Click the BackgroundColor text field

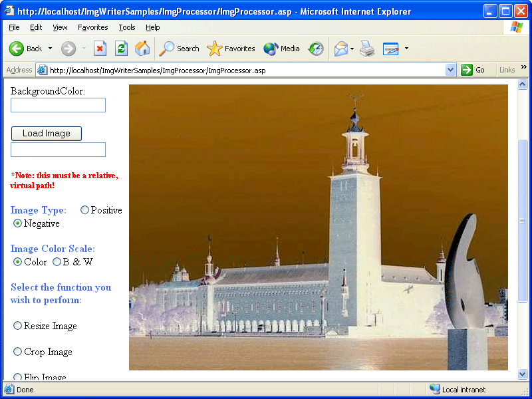point(58,105)
